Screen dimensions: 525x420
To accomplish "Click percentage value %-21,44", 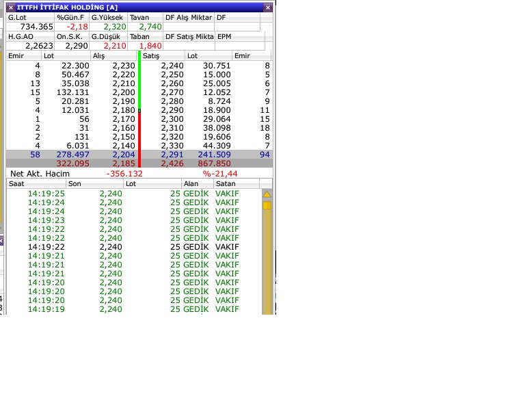I will tap(220, 174).
